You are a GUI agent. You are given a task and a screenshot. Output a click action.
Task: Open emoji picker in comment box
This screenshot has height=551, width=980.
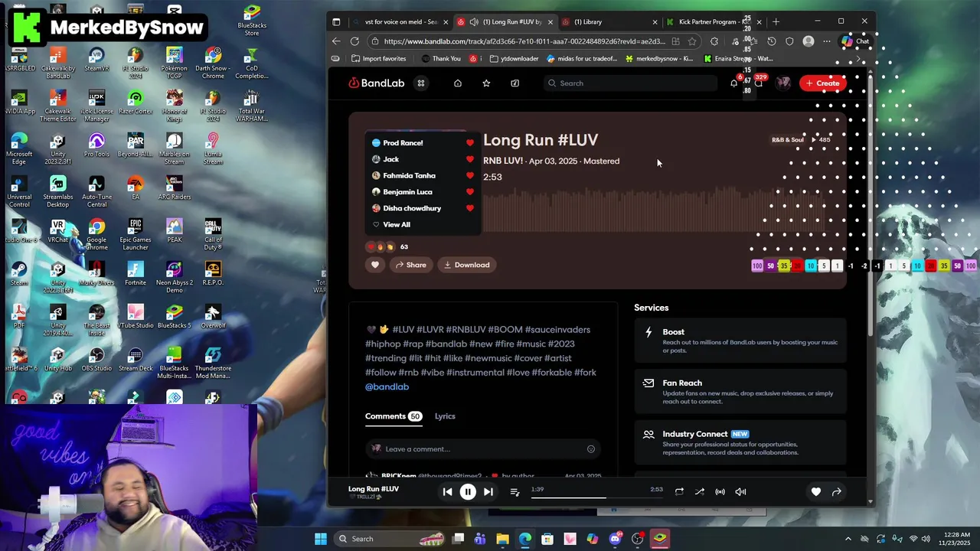click(x=591, y=449)
